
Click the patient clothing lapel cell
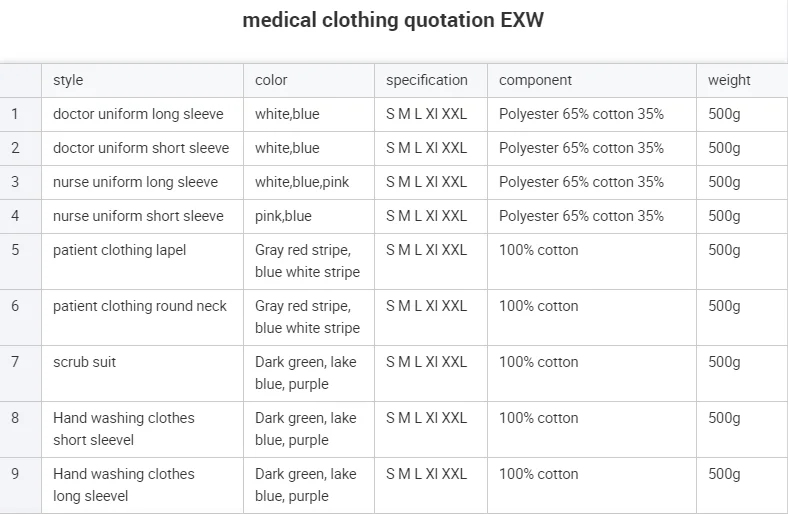point(142,261)
